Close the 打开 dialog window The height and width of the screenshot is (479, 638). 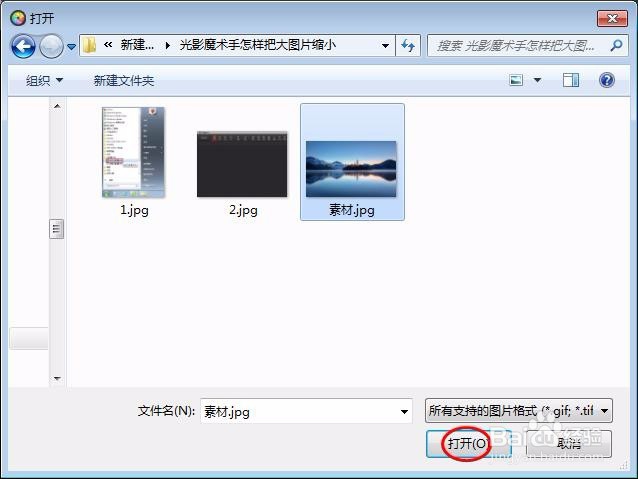tap(612, 18)
